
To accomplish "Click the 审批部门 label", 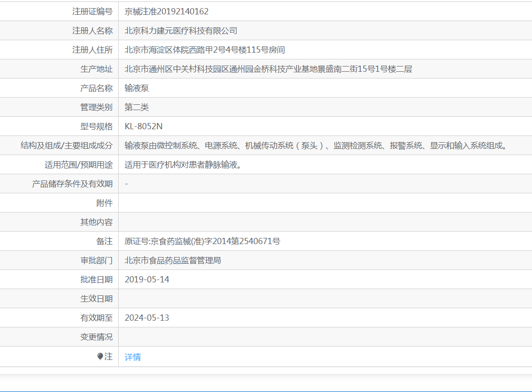I will (96, 260).
